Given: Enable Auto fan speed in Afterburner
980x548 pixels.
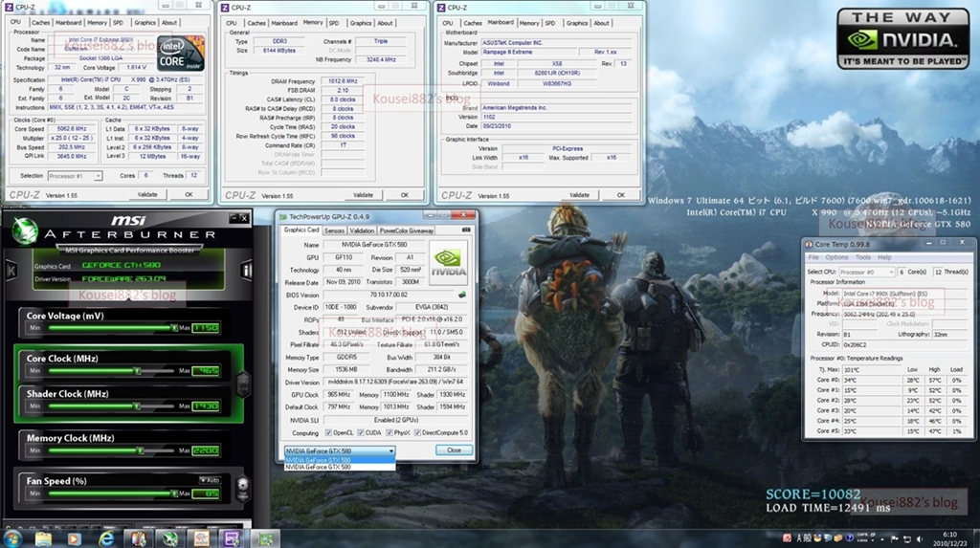Looking at the screenshot, I should pyautogui.click(x=210, y=480).
